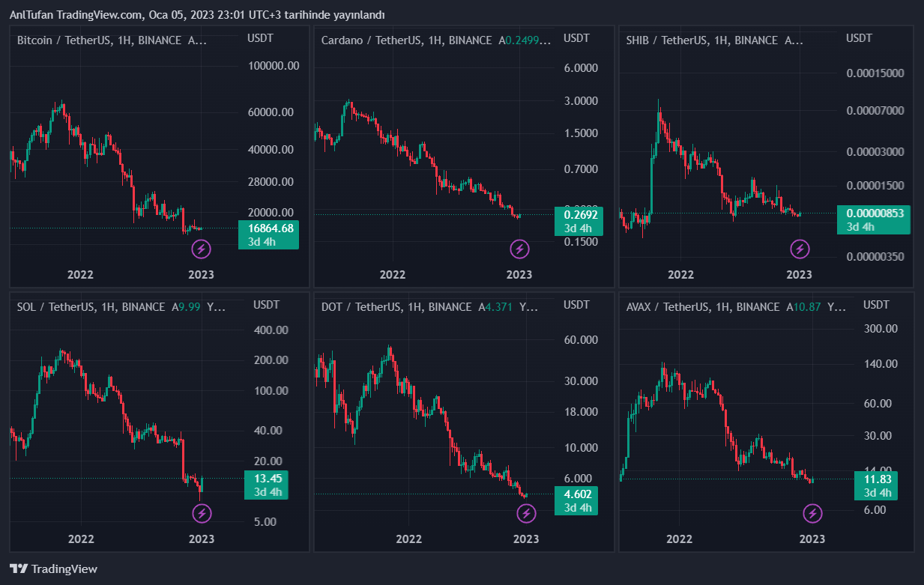Click the DOT / TetherUS chart title
The height and width of the screenshot is (585, 924).
tap(396, 307)
